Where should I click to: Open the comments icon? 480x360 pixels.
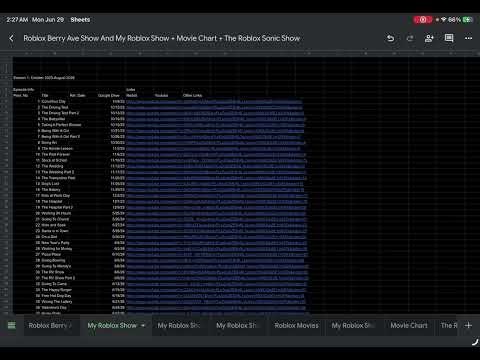pos(449,38)
